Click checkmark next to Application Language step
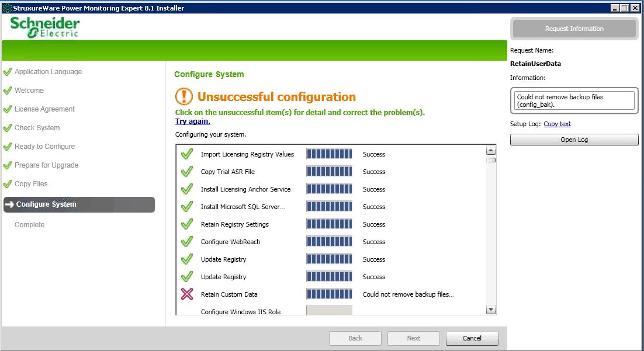 [8, 72]
